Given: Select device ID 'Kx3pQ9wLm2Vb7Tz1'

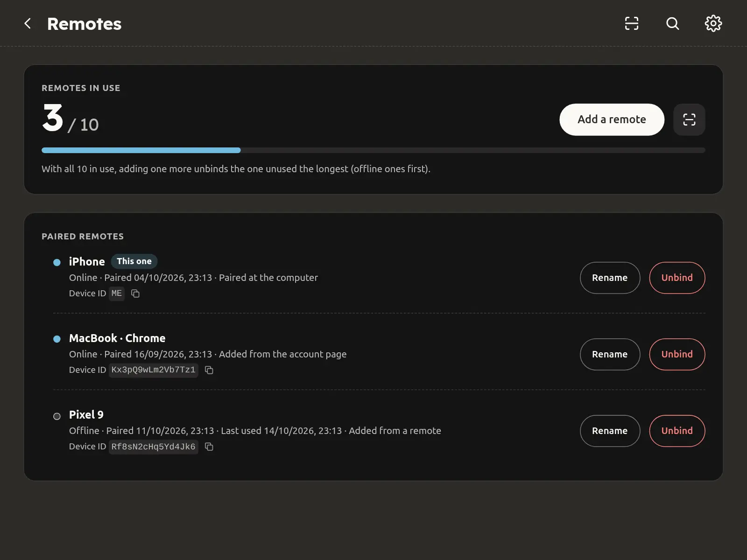Looking at the screenshot, I should coord(153,370).
